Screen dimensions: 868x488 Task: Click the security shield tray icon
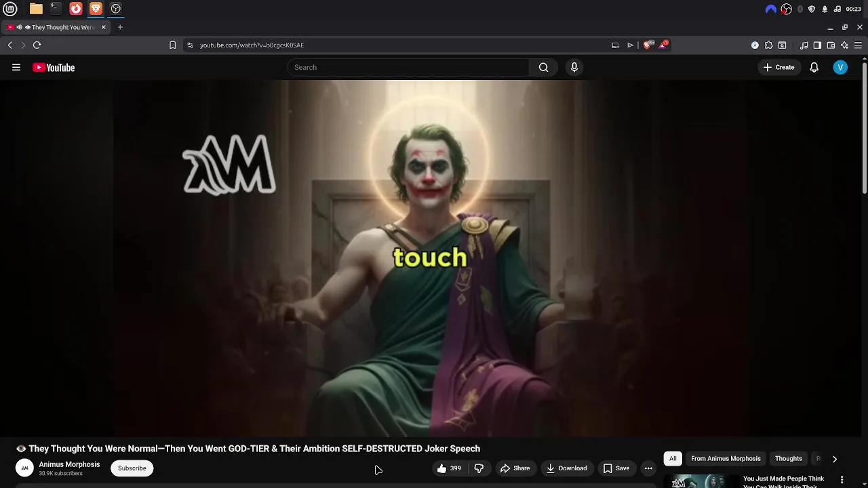click(x=812, y=9)
